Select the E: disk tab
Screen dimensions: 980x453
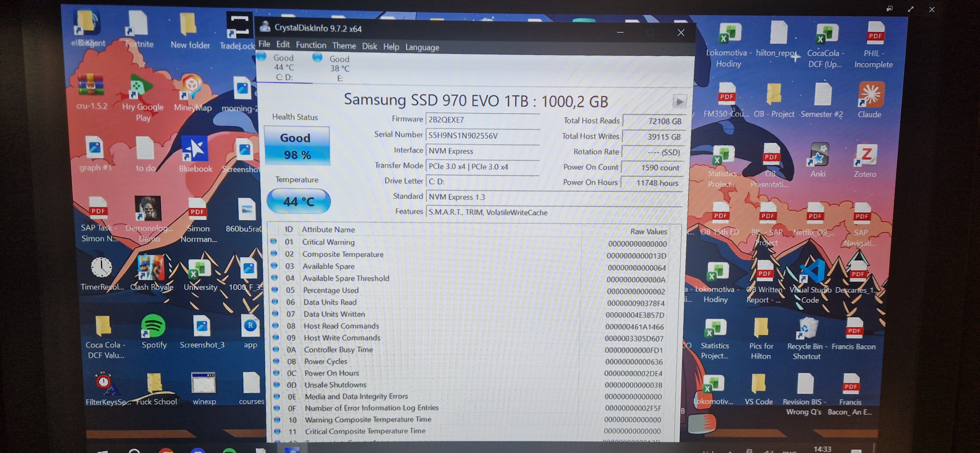pyautogui.click(x=339, y=69)
